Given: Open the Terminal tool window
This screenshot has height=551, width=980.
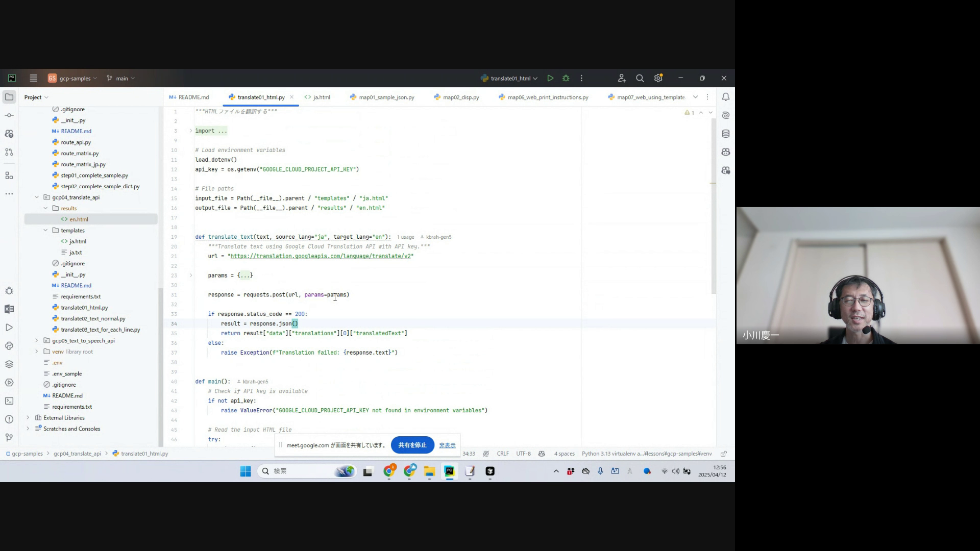Looking at the screenshot, I should (9, 401).
